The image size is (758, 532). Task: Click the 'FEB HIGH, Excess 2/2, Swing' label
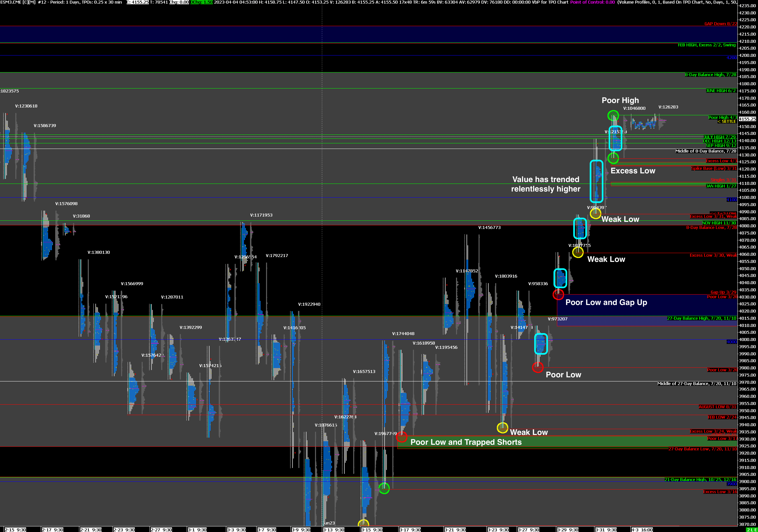click(x=706, y=45)
